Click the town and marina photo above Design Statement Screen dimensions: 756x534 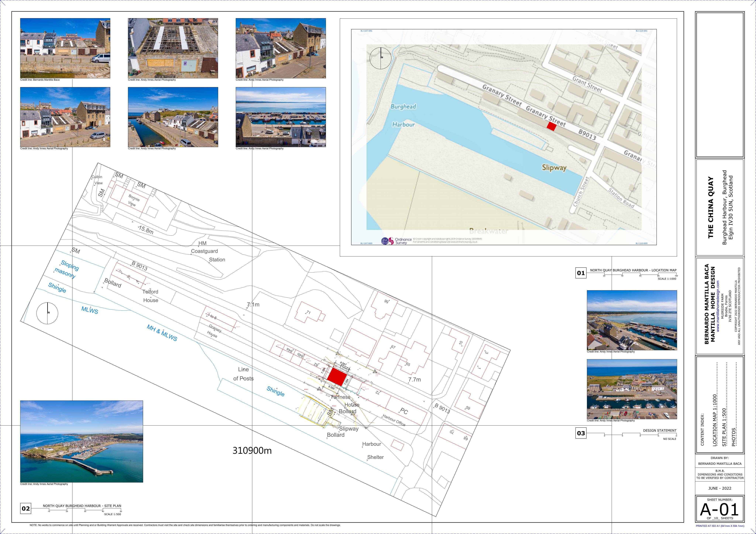(632, 389)
